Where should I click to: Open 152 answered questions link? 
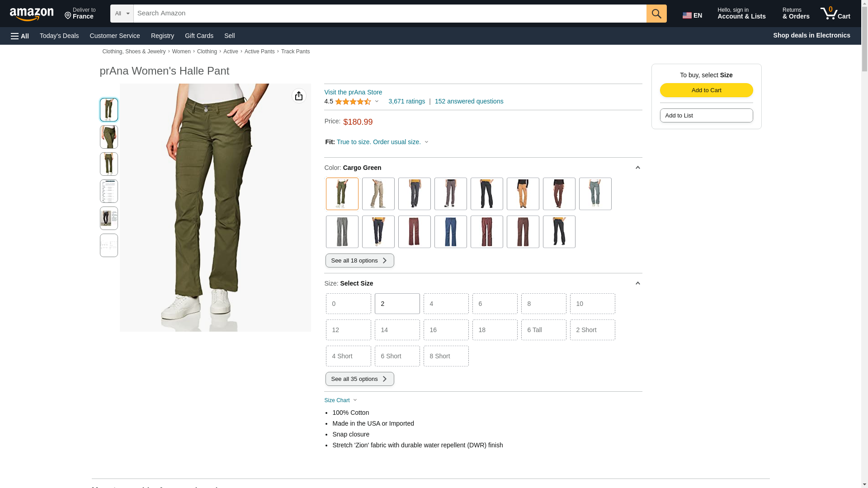click(469, 101)
